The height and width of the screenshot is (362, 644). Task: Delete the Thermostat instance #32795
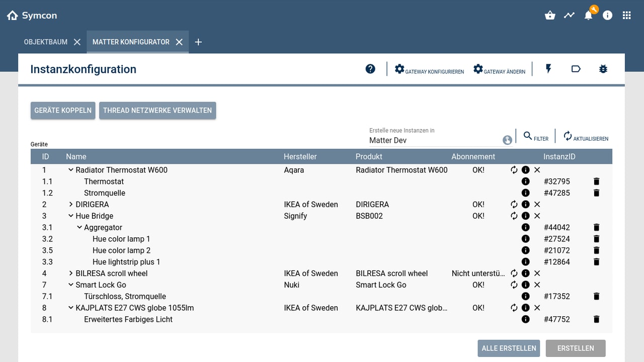click(x=596, y=182)
